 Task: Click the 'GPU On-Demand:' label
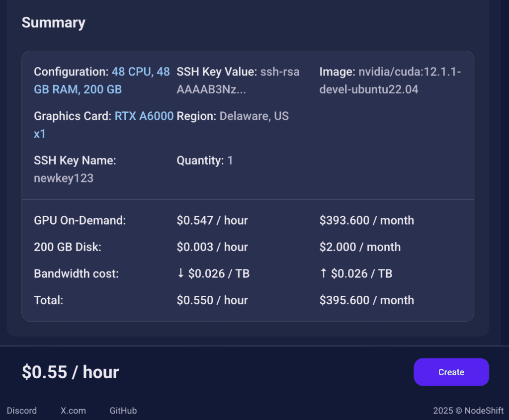(80, 220)
